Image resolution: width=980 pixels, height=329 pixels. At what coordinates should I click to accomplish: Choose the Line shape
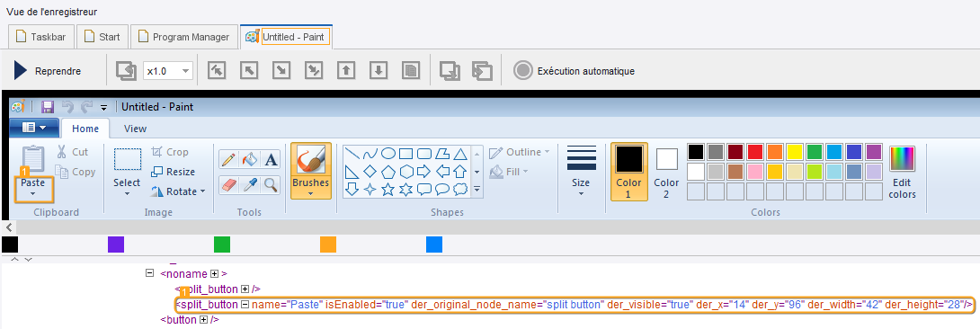point(352,153)
